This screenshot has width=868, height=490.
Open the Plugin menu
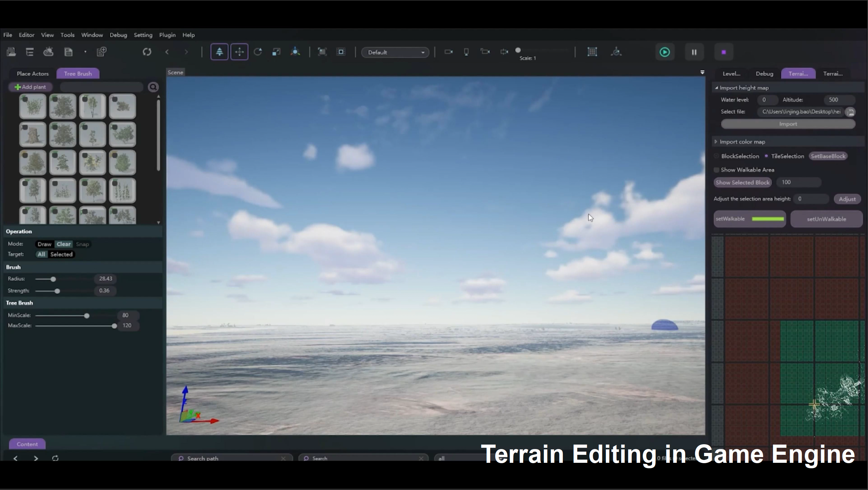pos(167,35)
